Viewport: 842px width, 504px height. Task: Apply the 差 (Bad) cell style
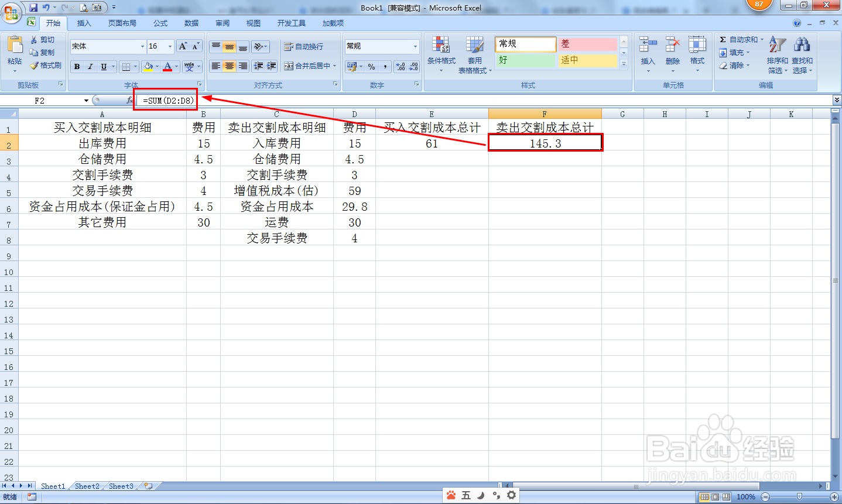(587, 44)
